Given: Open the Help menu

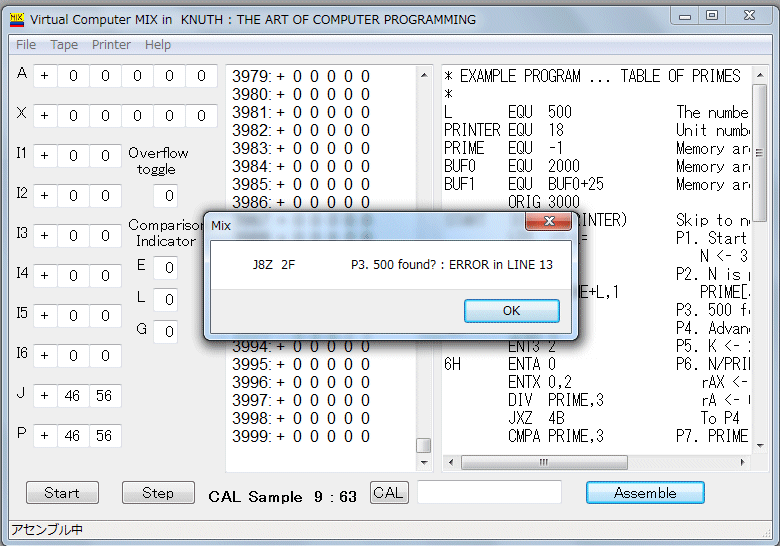Looking at the screenshot, I should [x=158, y=45].
